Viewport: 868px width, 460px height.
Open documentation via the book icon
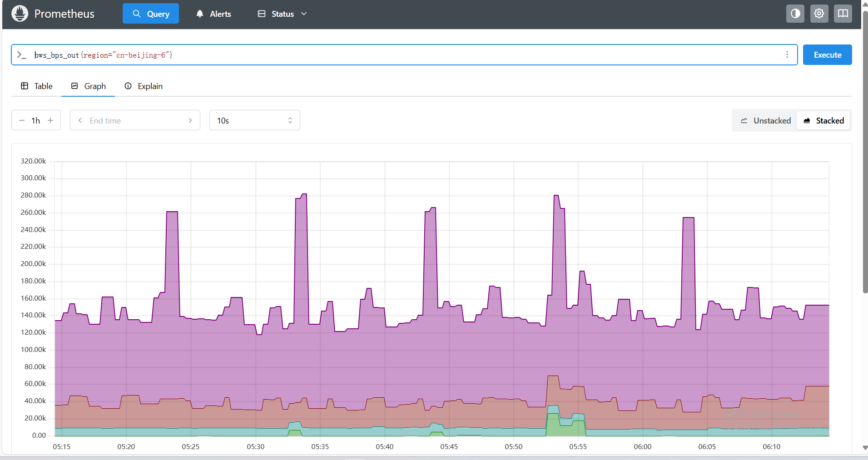pos(843,14)
